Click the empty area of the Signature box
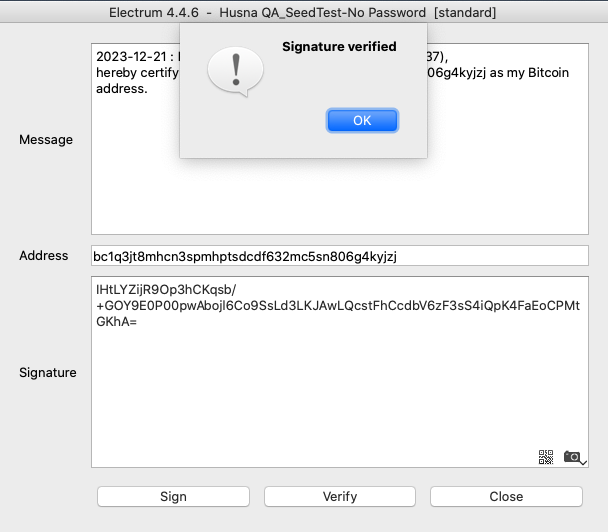608x532 pixels. (x=340, y=388)
